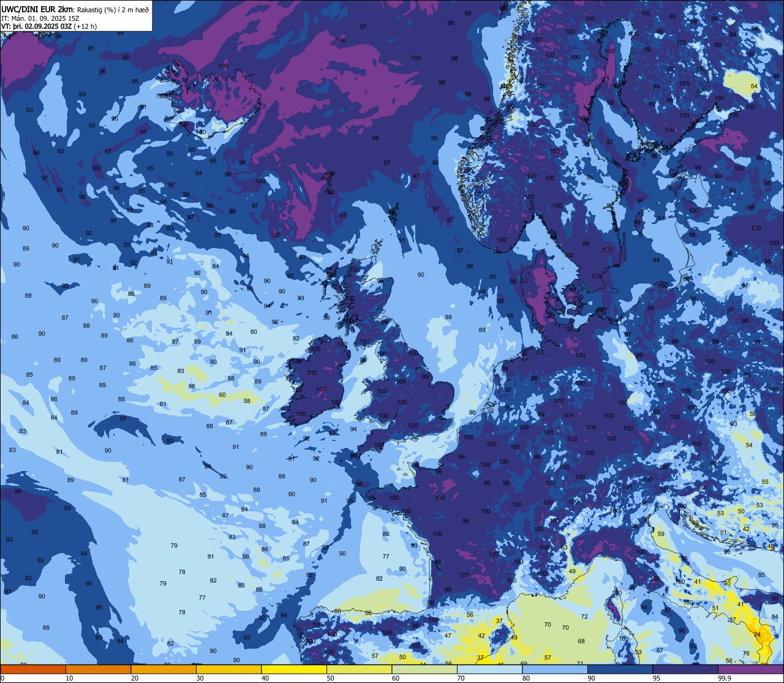Click the '99.9' legend scale label
The height and width of the screenshot is (683, 784).
click(725, 678)
